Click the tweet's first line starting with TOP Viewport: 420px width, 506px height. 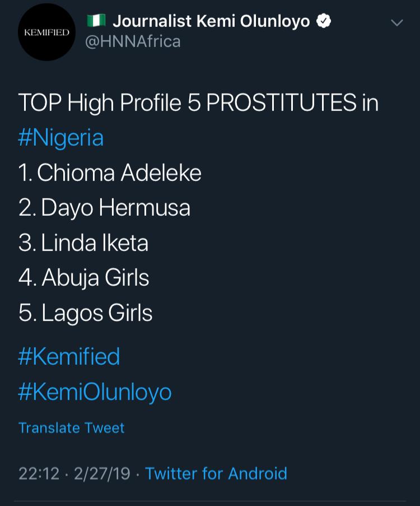click(198, 103)
